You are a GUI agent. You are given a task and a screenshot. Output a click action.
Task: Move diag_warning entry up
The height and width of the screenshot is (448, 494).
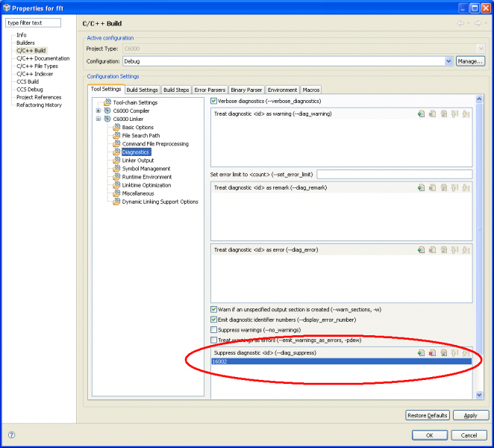454,113
